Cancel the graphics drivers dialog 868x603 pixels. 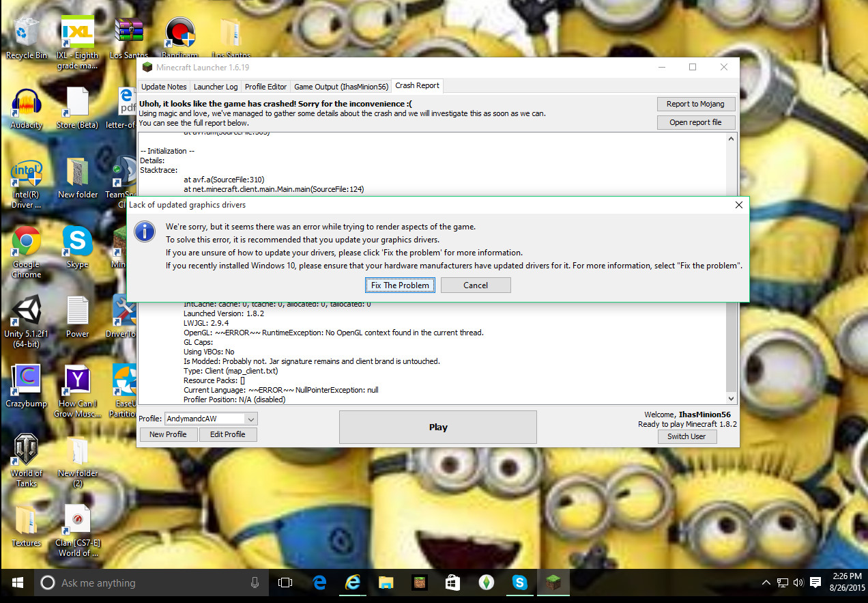[x=476, y=285]
